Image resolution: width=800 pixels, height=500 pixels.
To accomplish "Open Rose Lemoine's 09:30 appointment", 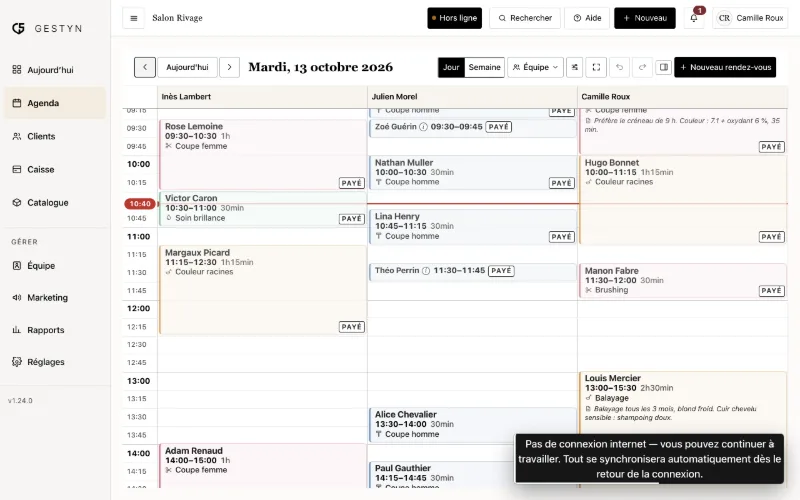I will tap(263, 155).
